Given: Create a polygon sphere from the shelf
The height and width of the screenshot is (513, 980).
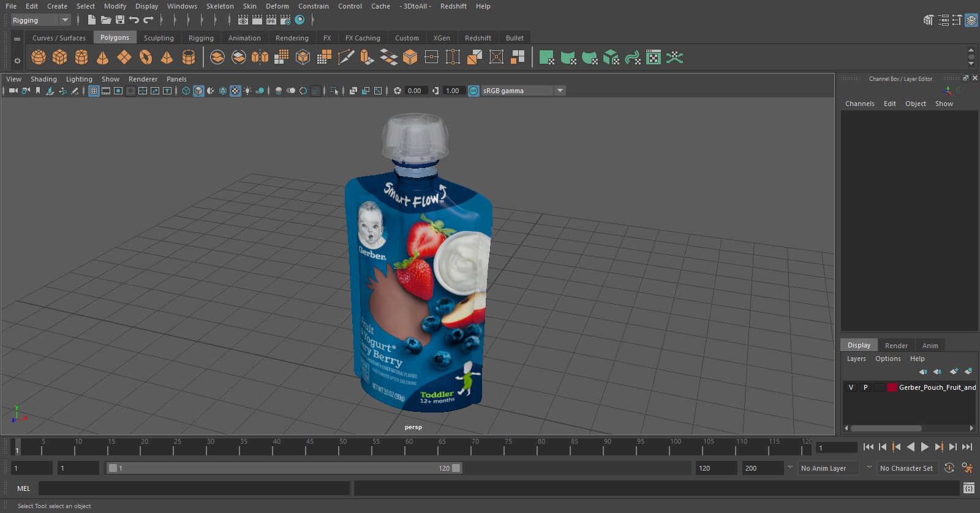Looking at the screenshot, I should (39, 58).
